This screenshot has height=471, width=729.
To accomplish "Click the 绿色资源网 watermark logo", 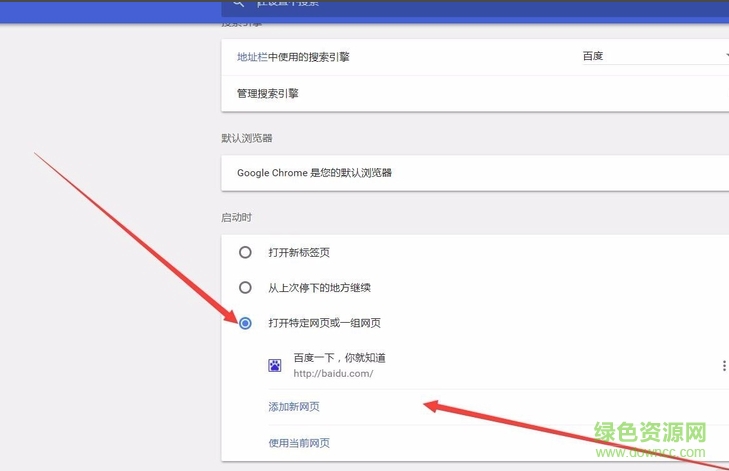I will [650, 437].
